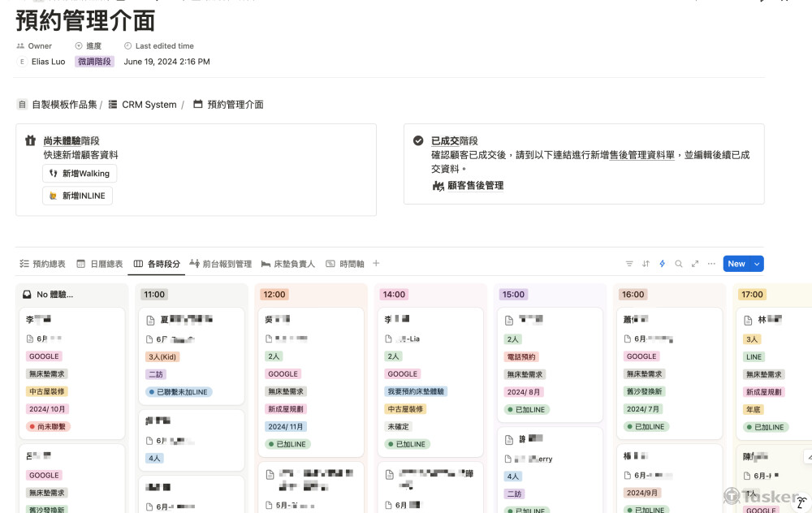Switch to the 日曆總表 view tab
The height and width of the screenshot is (513, 812).
point(106,263)
